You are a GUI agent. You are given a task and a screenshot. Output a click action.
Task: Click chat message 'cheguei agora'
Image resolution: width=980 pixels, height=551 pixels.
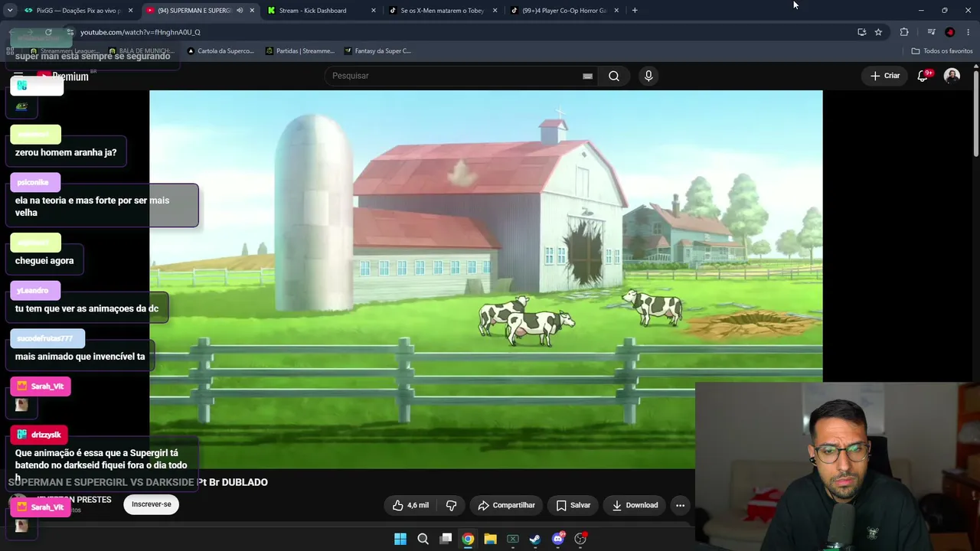(44, 261)
